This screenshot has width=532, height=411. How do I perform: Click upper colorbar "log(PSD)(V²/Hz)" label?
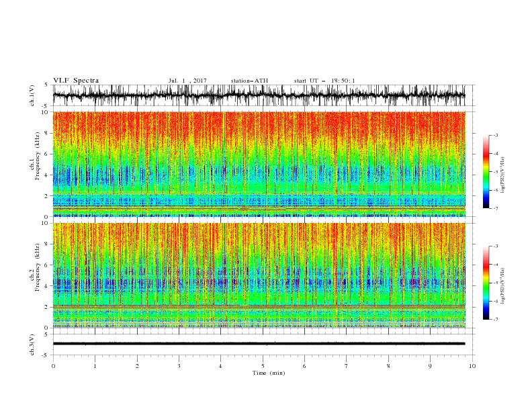503,175
